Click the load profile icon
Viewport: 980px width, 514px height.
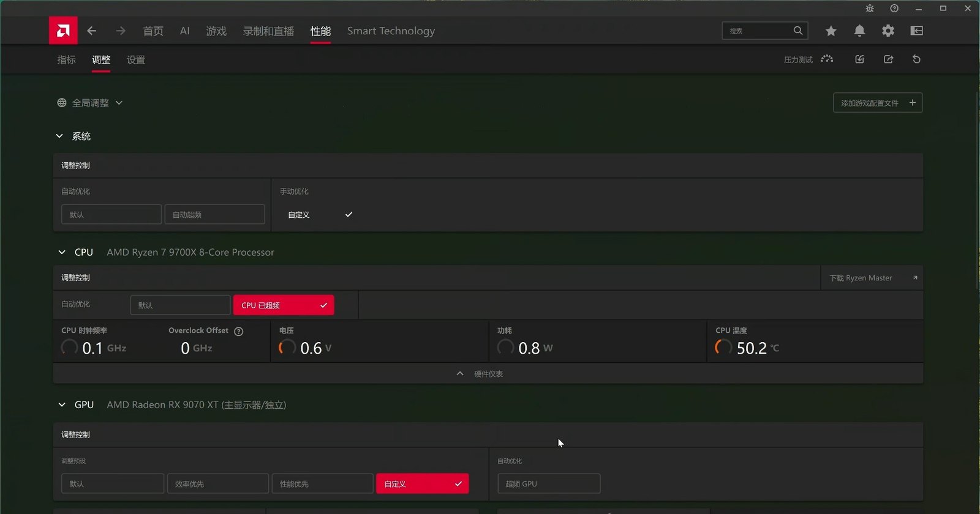pyautogui.click(x=859, y=59)
